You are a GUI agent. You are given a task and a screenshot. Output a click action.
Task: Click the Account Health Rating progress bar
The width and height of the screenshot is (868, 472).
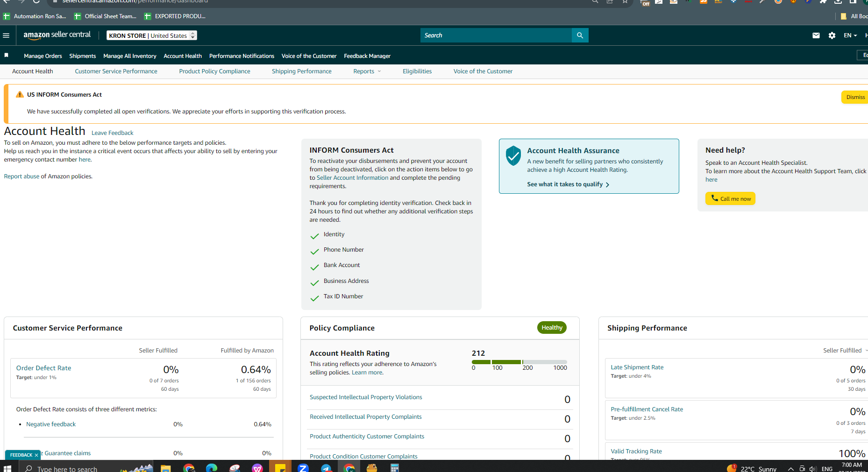coord(519,362)
